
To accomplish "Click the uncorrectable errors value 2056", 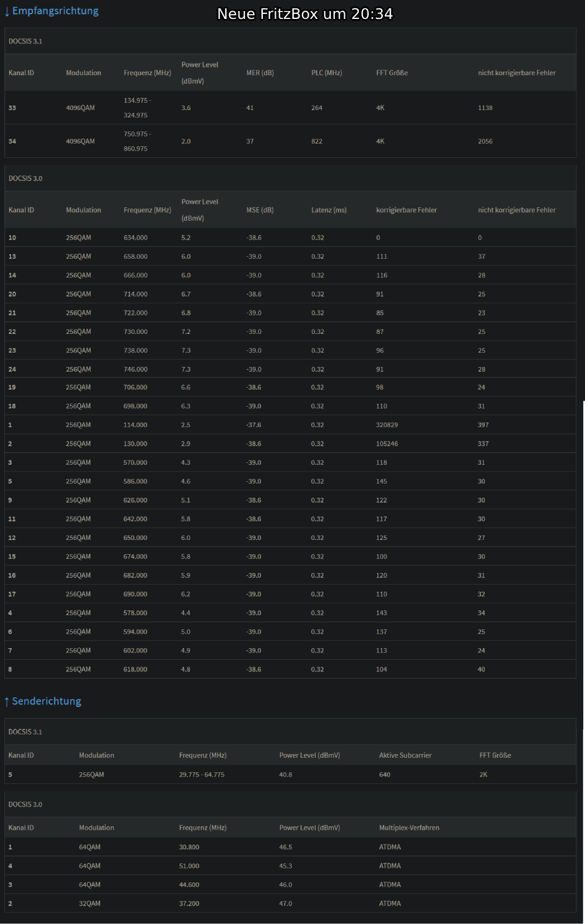I will tap(485, 141).
